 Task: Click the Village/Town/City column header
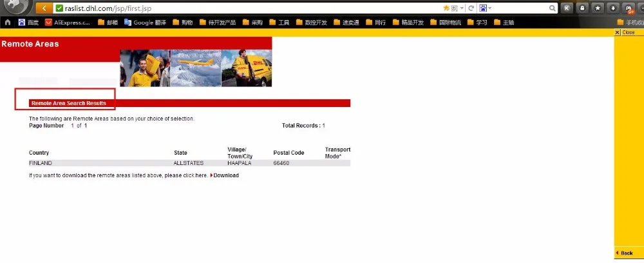(240, 153)
